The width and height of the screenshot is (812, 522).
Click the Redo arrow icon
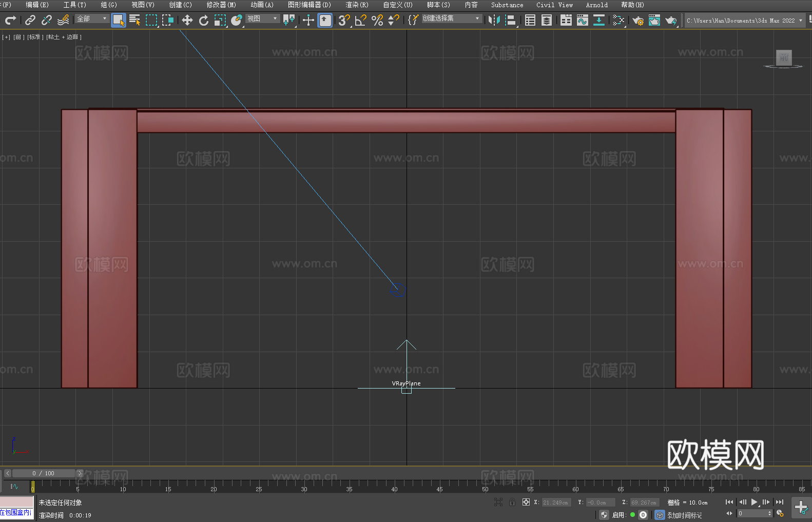click(x=10, y=20)
